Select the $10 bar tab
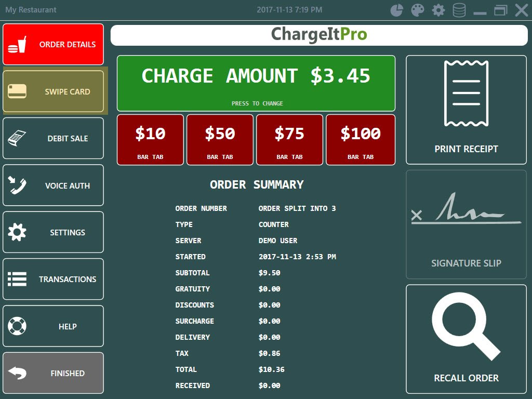 150,140
